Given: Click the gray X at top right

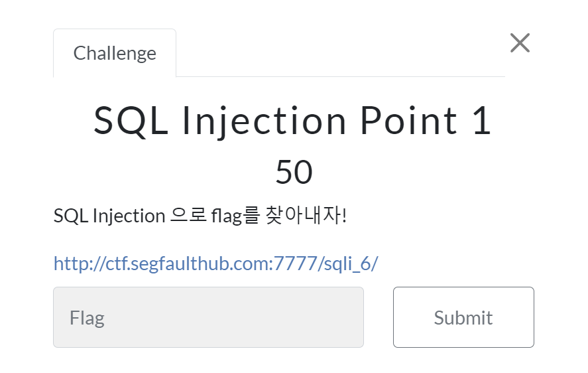Looking at the screenshot, I should pyautogui.click(x=520, y=43).
